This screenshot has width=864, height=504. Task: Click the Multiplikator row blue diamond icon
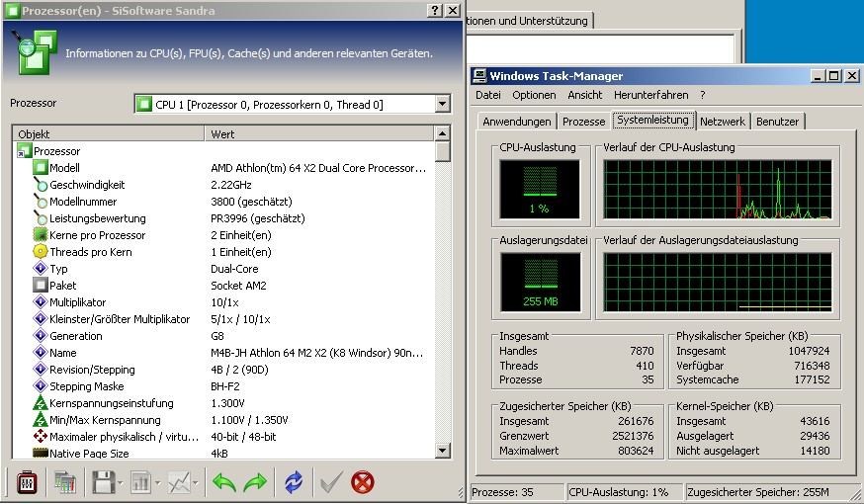point(41,301)
